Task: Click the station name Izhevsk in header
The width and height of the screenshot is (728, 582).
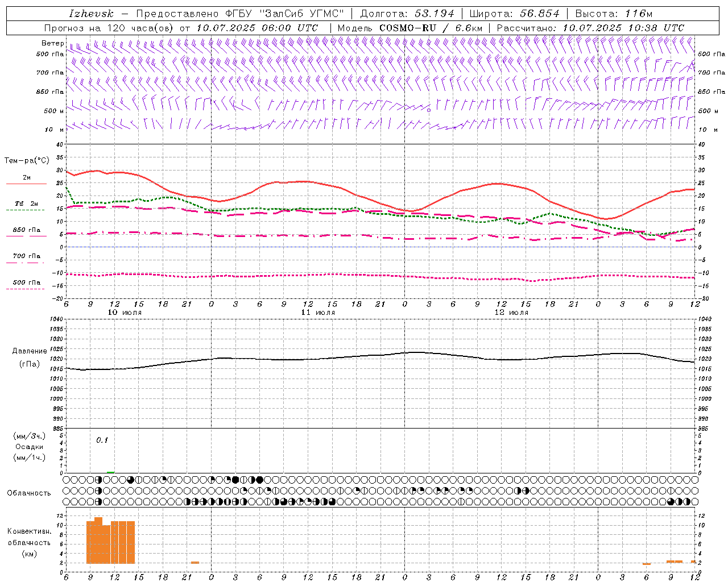Action: pos(91,14)
